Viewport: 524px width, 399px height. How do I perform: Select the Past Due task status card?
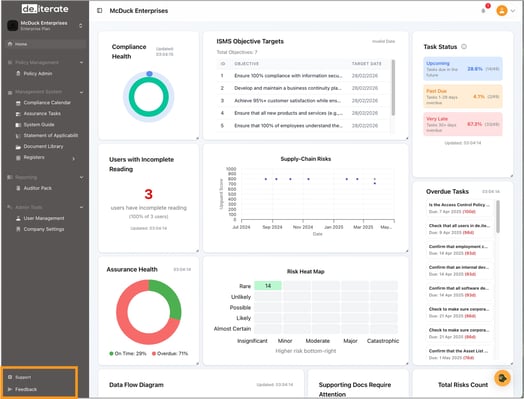[463, 96]
